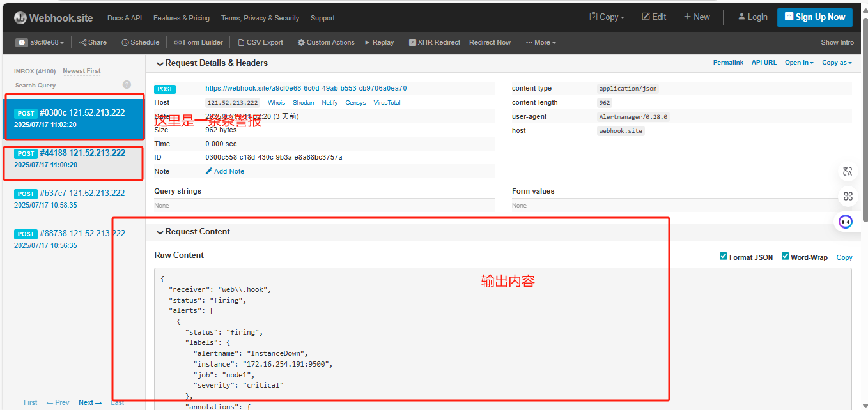The image size is (868, 410).
Task: Click CSV Export
Action: (x=261, y=43)
